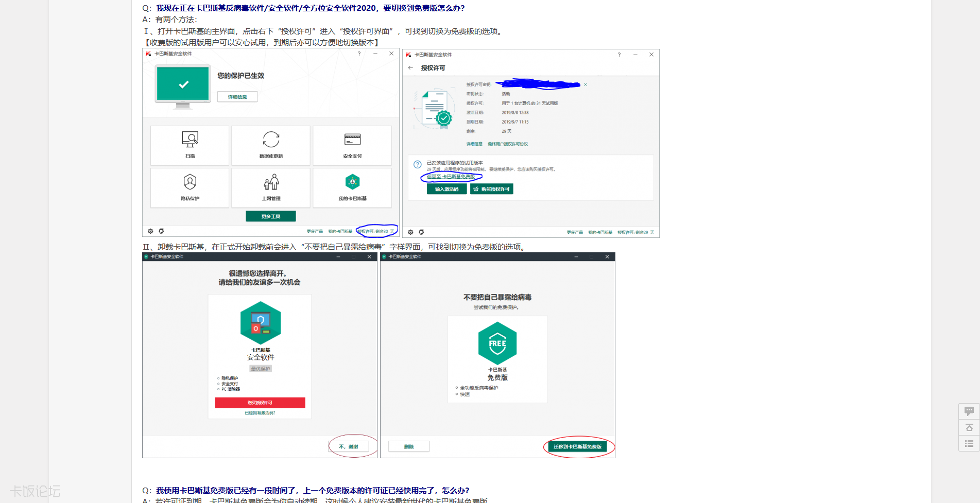Viewport: 980px width, 503px height.
Task: Click the 详细信息 button under protection status
Action: [x=237, y=97]
